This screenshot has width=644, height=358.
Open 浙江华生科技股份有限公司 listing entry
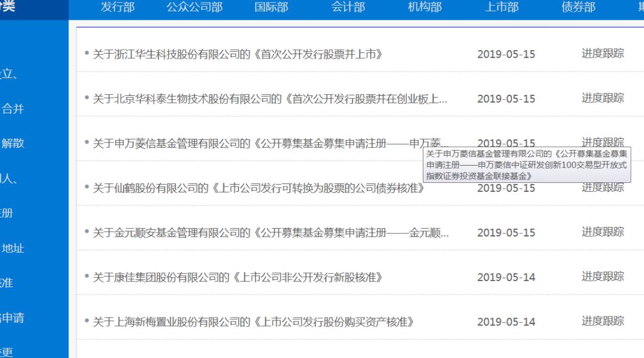point(237,54)
